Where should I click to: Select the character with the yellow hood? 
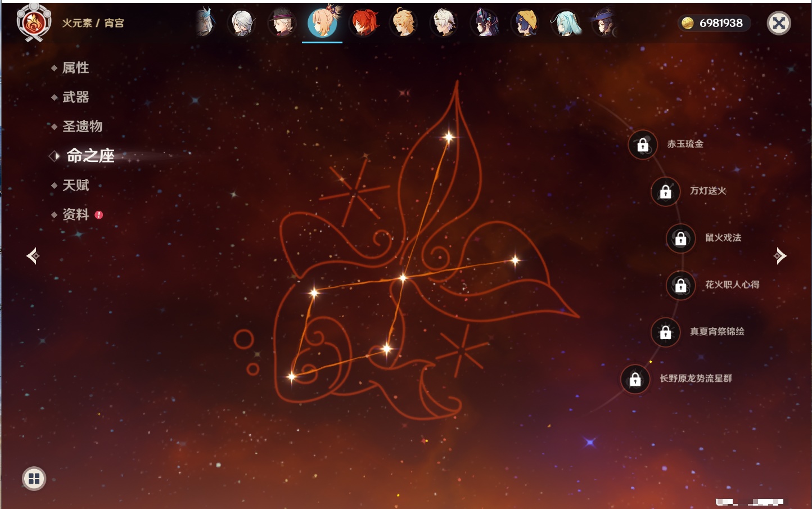tap(525, 23)
